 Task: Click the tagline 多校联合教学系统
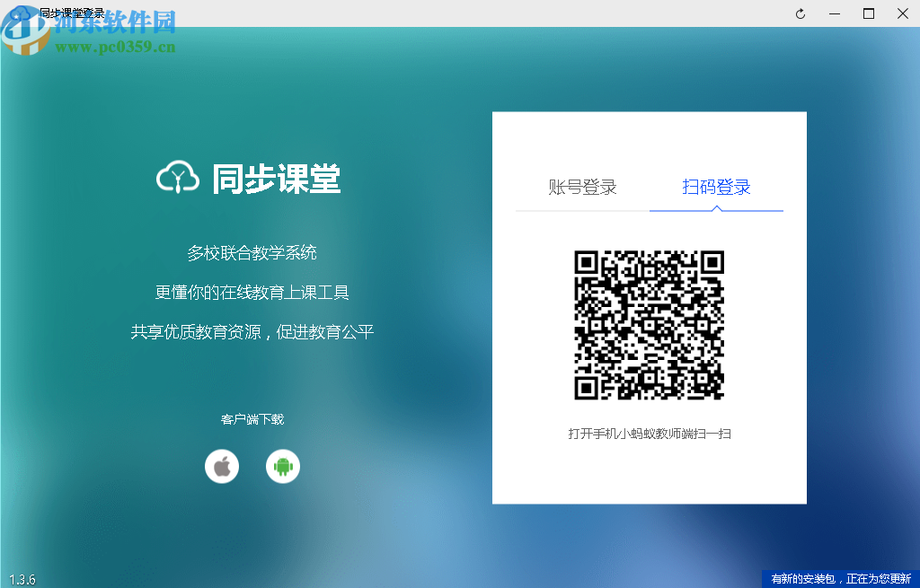pyautogui.click(x=252, y=254)
